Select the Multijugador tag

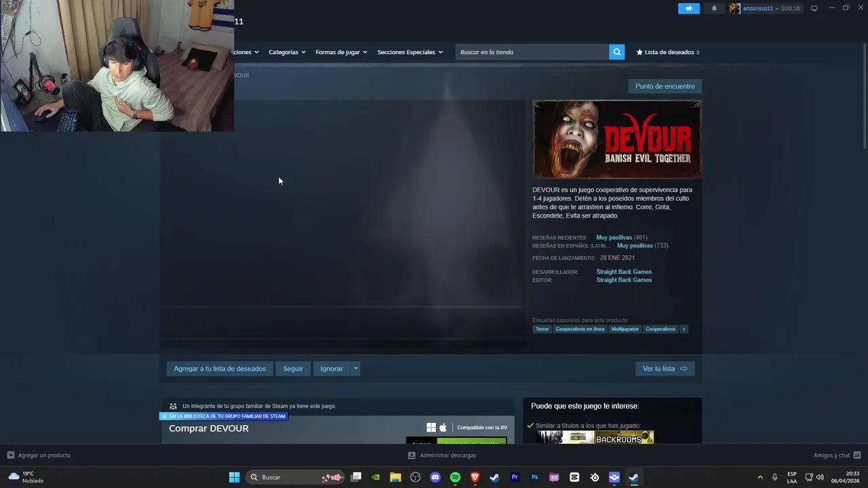coord(625,329)
